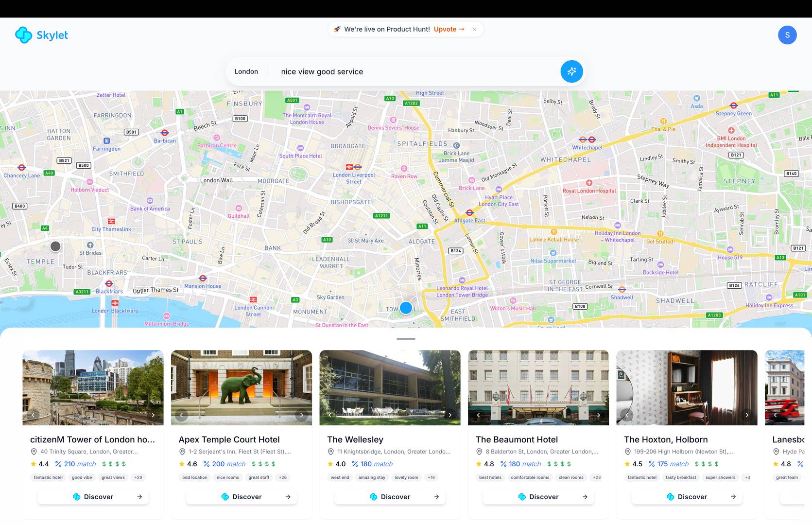Show next photo of The Beaumont Hotel

[598, 415]
